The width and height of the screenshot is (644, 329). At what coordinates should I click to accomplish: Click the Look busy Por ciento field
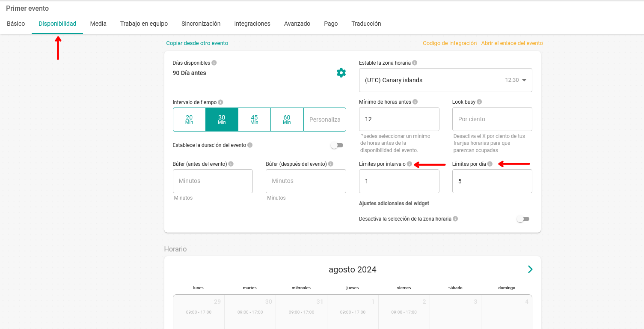492,119
